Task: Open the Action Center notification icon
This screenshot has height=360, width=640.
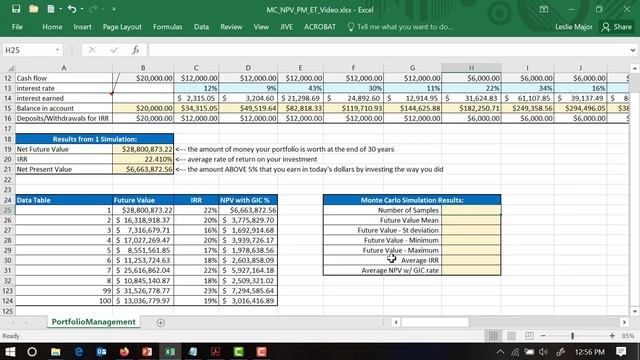Action: pyautogui.click(x=621, y=351)
